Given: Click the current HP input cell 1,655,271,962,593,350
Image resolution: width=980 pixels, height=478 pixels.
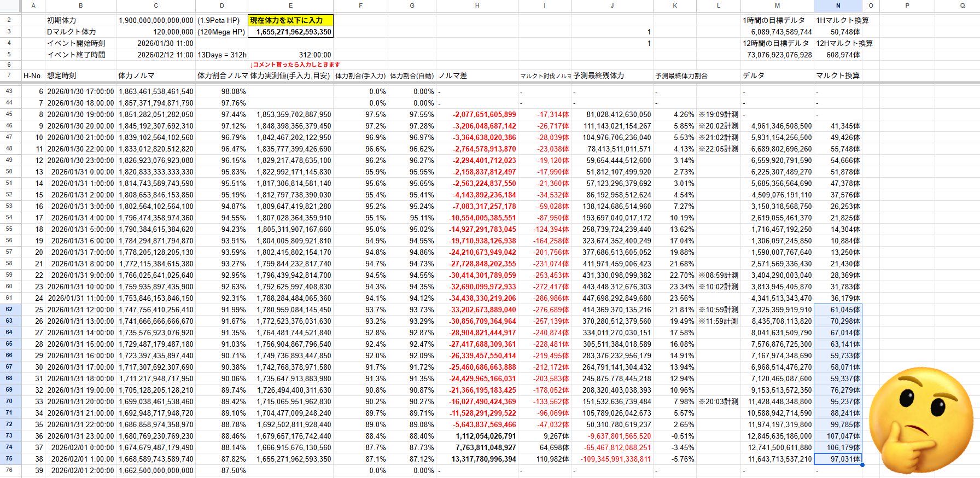Looking at the screenshot, I should pos(290,32).
